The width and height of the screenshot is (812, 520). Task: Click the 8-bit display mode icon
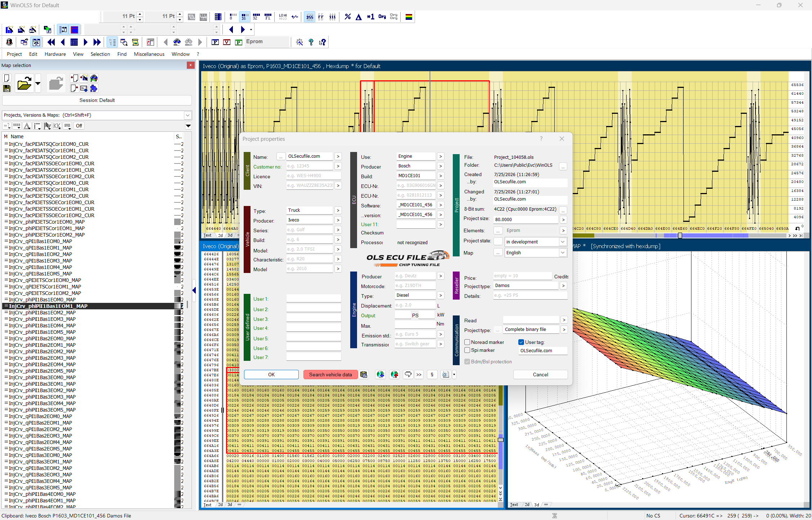[x=233, y=17]
